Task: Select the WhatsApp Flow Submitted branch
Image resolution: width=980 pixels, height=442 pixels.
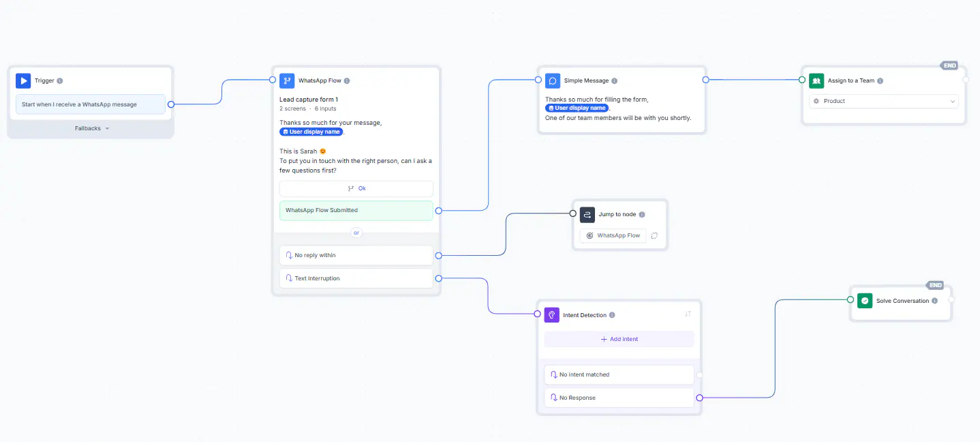Action: coord(356,210)
